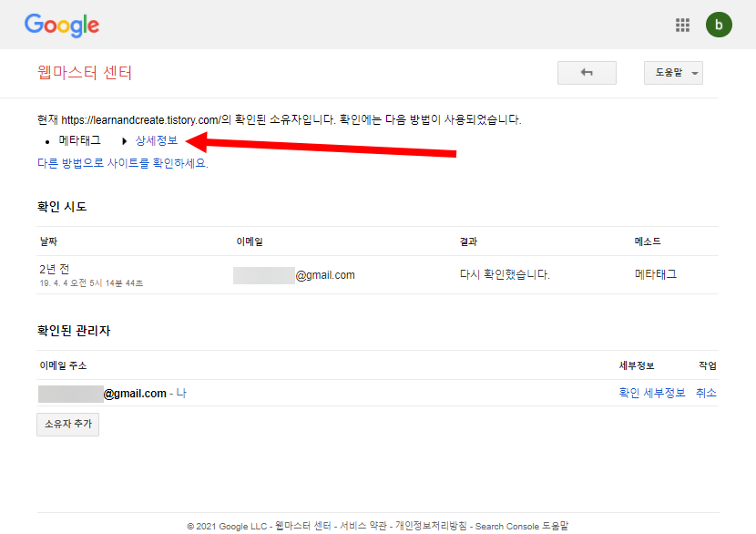Image resolution: width=756 pixels, height=534 pixels.
Task: Click the Google logo
Action: tap(62, 26)
